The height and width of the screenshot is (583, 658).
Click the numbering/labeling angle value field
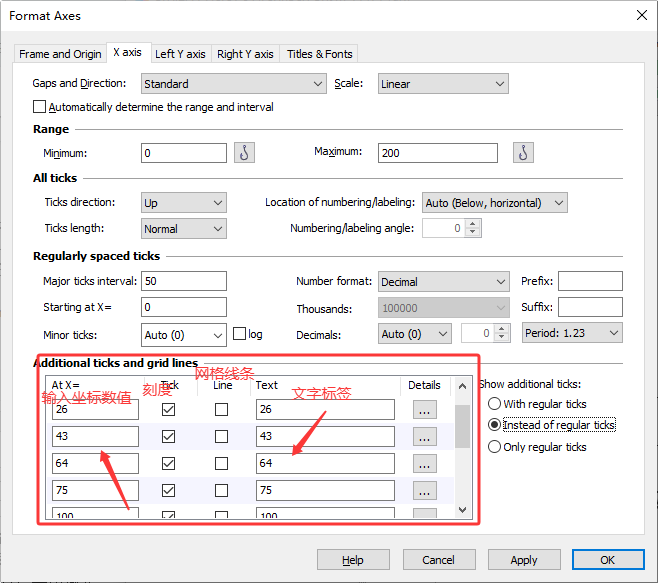[444, 228]
